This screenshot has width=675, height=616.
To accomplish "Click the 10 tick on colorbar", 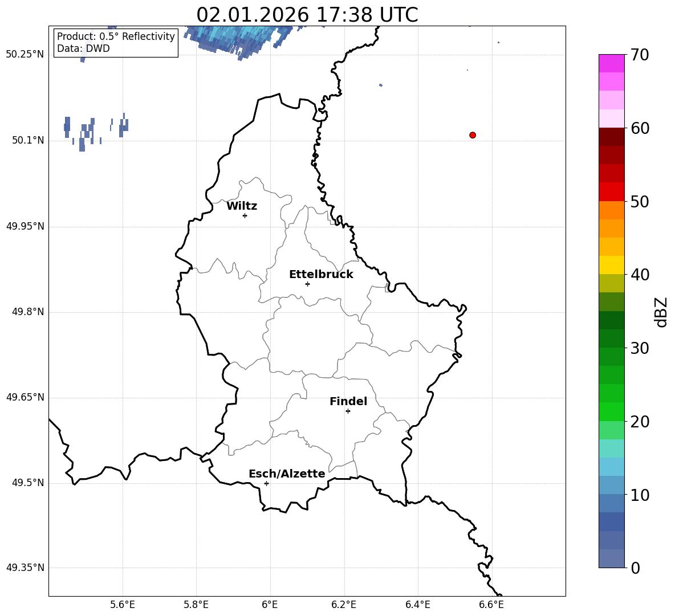I will (640, 495).
